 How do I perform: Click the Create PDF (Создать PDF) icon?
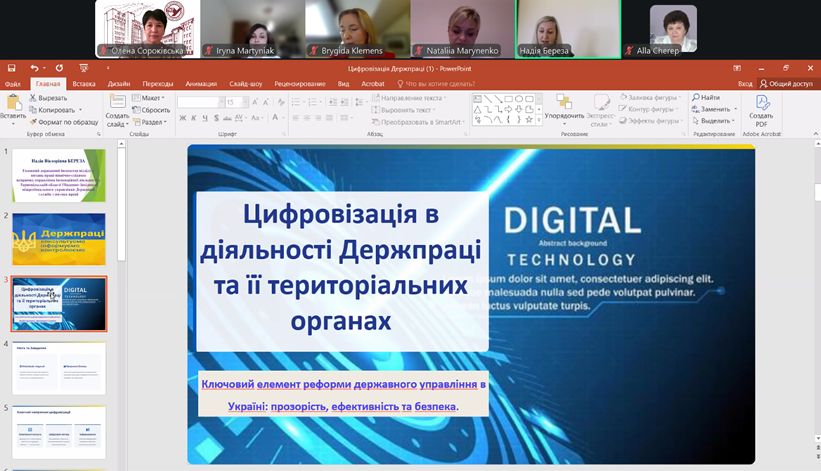coord(761,103)
